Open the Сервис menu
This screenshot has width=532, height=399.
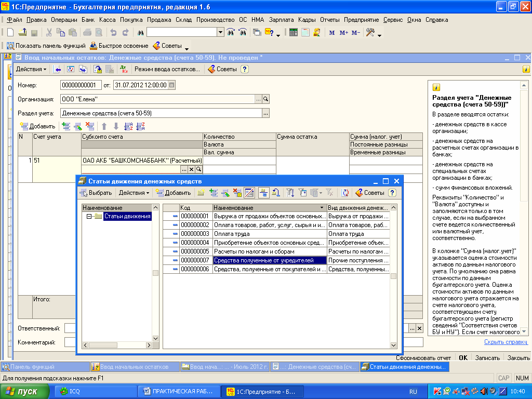coord(393,20)
